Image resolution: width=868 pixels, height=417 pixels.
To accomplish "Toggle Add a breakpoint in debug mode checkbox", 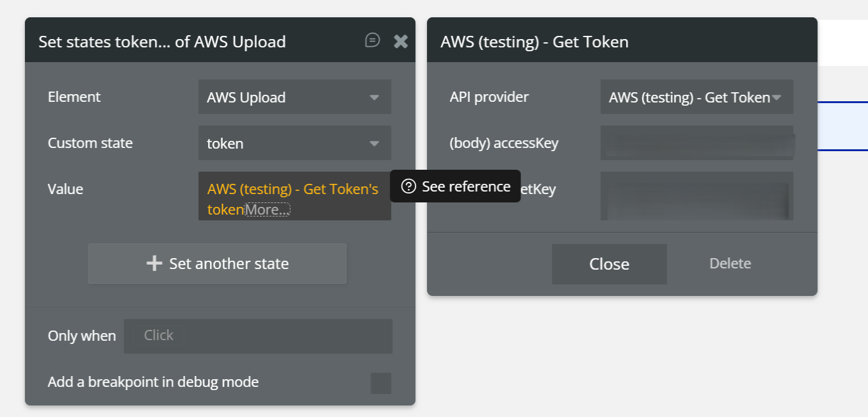I will pyautogui.click(x=381, y=383).
